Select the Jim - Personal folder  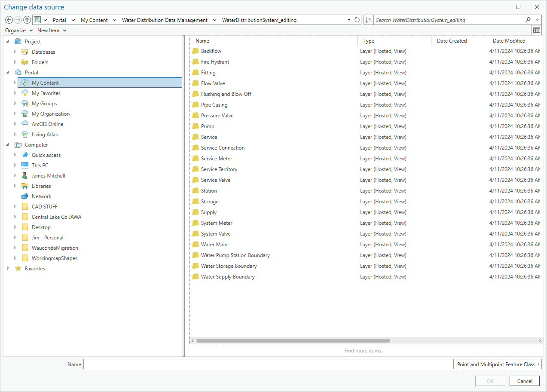47,238
